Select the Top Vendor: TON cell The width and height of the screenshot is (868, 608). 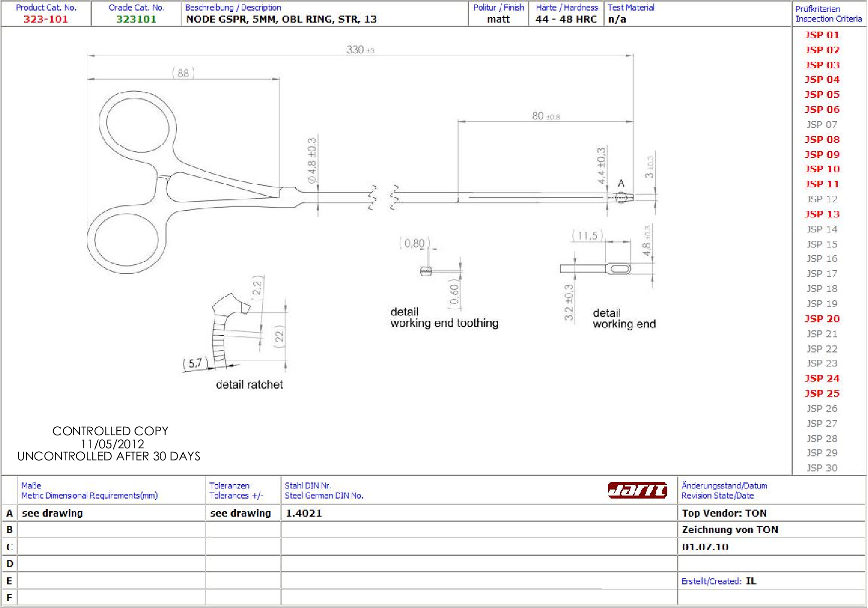pos(724,513)
